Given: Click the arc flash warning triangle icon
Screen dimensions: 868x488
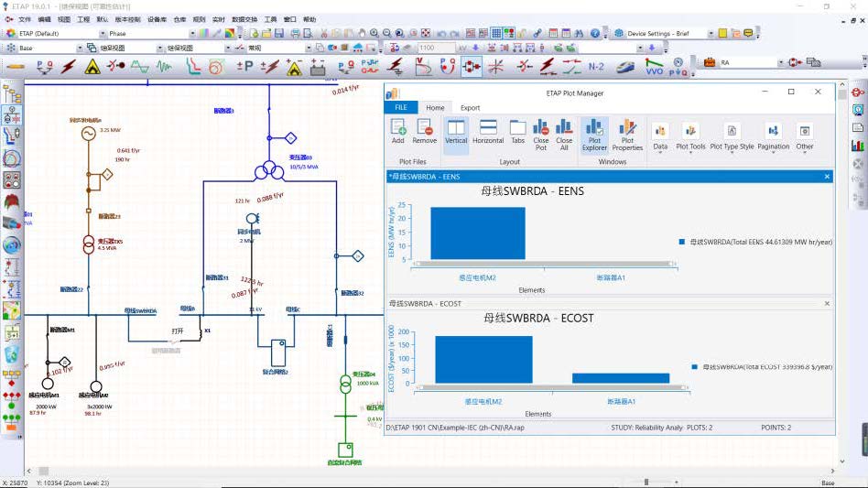Looking at the screenshot, I should coord(92,66).
